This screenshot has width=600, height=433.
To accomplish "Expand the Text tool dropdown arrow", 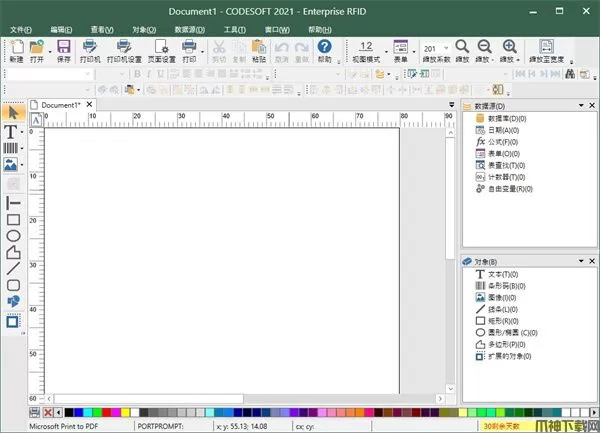I will [x=23, y=131].
